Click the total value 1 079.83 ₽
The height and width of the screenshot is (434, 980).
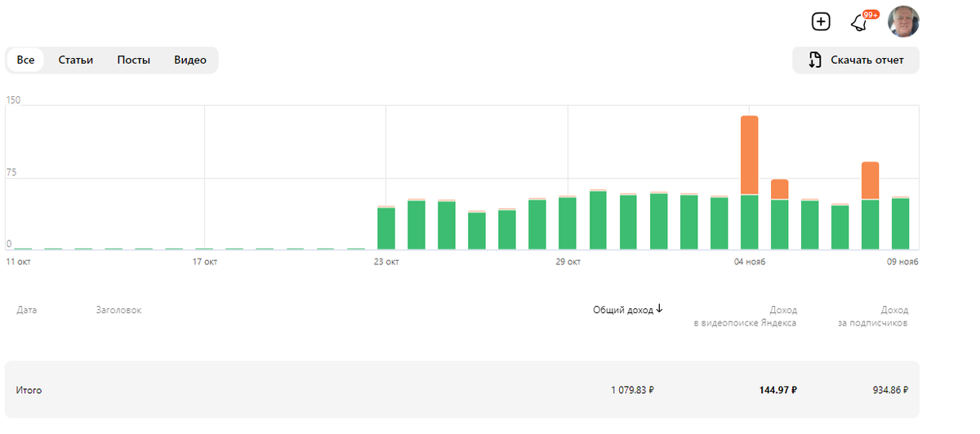(632, 391)
